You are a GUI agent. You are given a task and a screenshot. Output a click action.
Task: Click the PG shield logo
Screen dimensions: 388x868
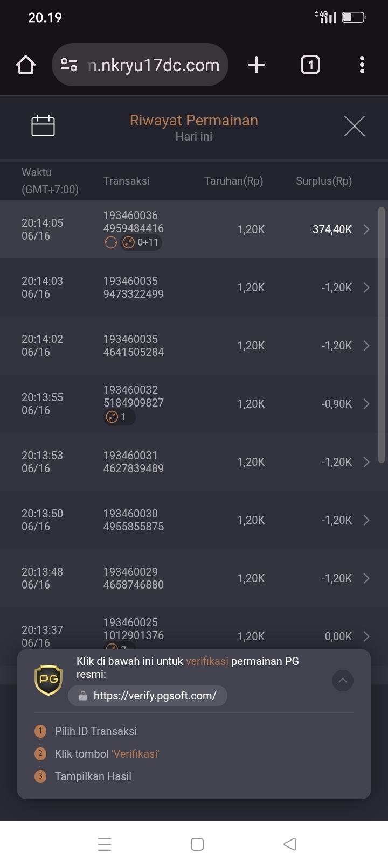48,680
